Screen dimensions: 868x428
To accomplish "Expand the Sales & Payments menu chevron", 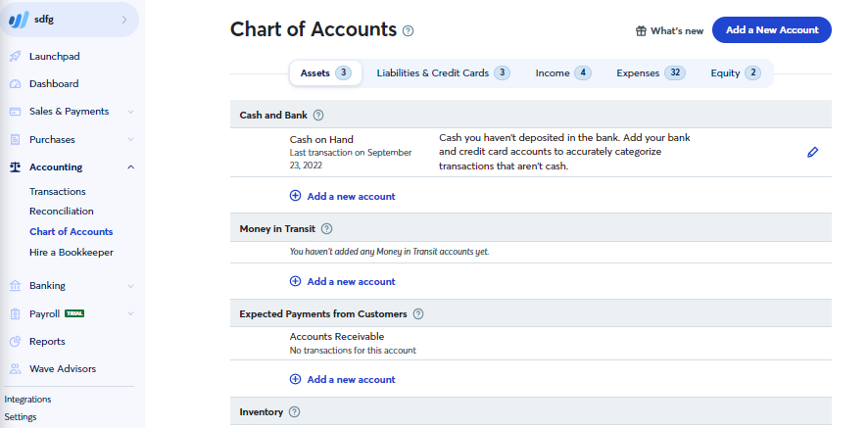I will [x=130, y=112].
